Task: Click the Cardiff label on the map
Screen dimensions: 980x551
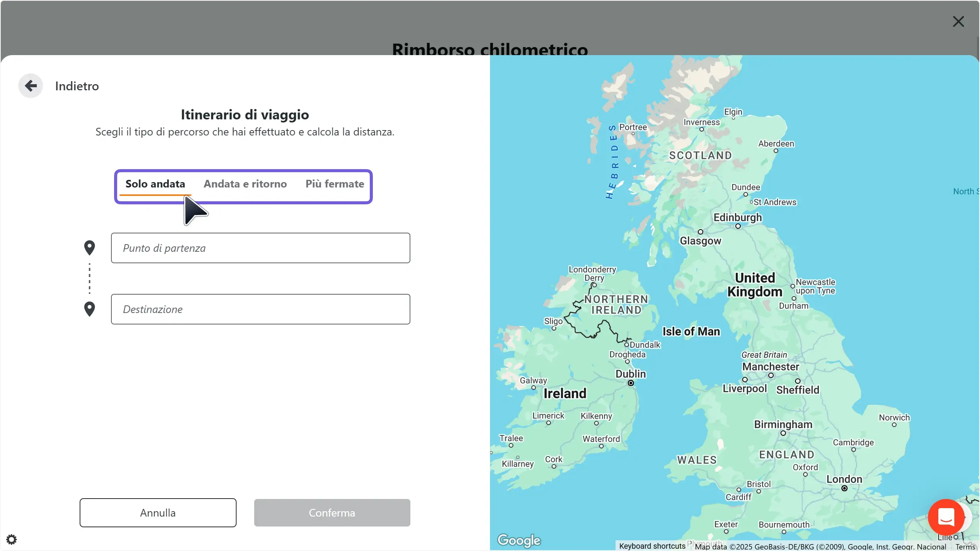Action: 738,497
